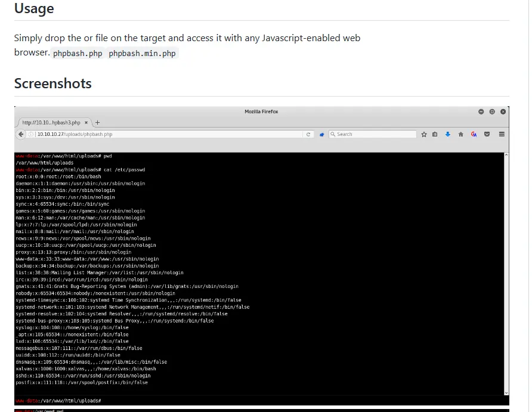Click the bottom www-data command prompt line
Screen dimensions: 532x412
pos(58,401)
